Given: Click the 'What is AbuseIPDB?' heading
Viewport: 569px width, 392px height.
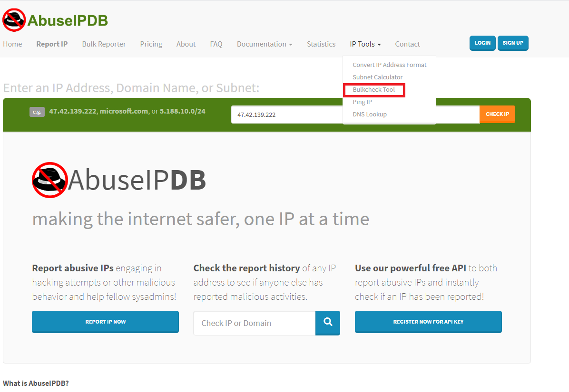Looking at the screenshot, I should pyautogui.click(x=36, y=383).
